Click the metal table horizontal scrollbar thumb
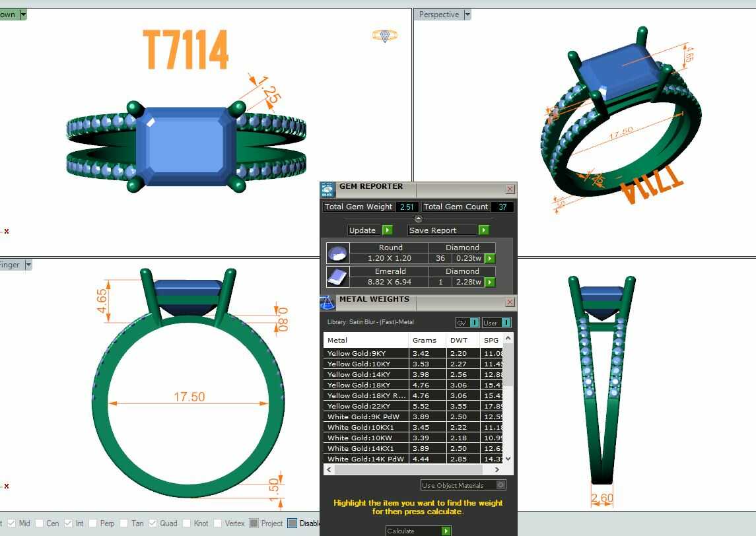 [409, 469]
